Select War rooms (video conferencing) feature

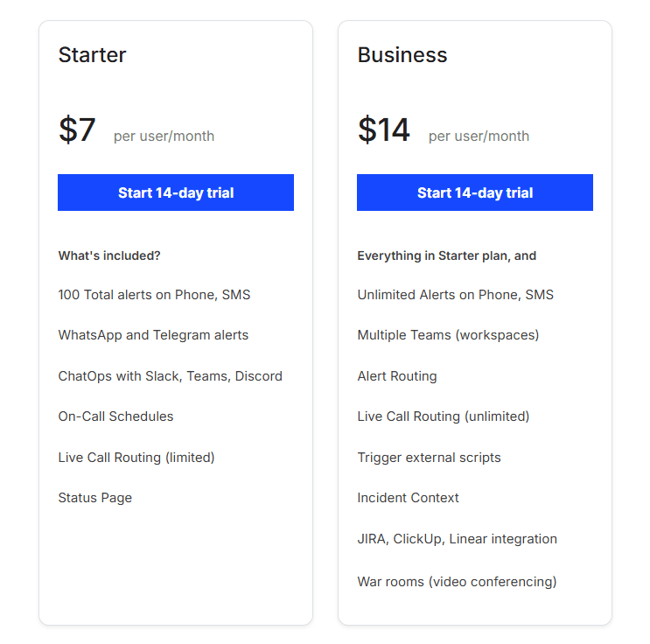click(457, 582)
